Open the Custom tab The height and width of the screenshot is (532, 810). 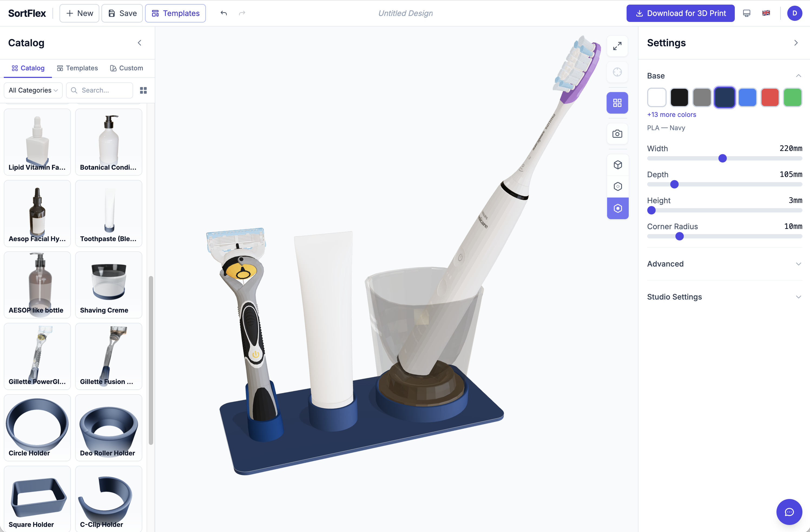pos(126,68)
